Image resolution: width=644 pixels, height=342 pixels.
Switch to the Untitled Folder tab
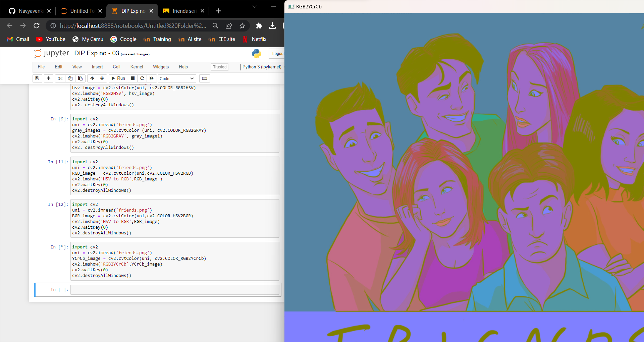81,11
